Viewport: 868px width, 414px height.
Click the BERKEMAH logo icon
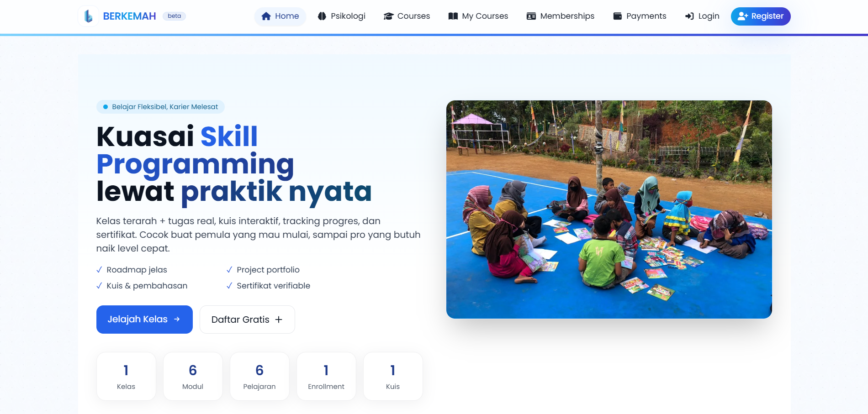[88, 16]
